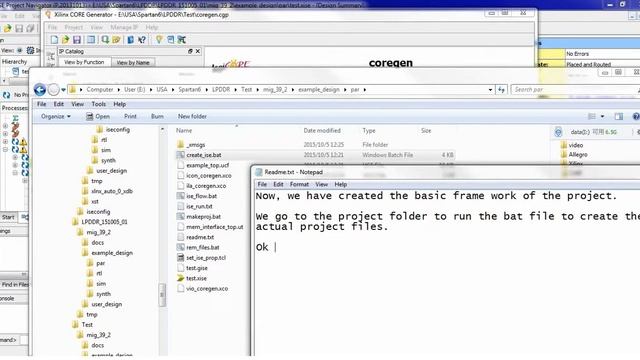Viewport: 640px width, 360px height.
Task: Click the blue Help icon in Explorer toolbar
Action: click(x=636, y=116)
